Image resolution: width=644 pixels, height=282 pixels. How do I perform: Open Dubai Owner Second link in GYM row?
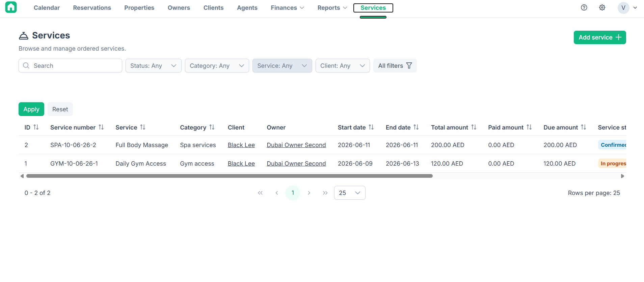click(x=296, y=164)
